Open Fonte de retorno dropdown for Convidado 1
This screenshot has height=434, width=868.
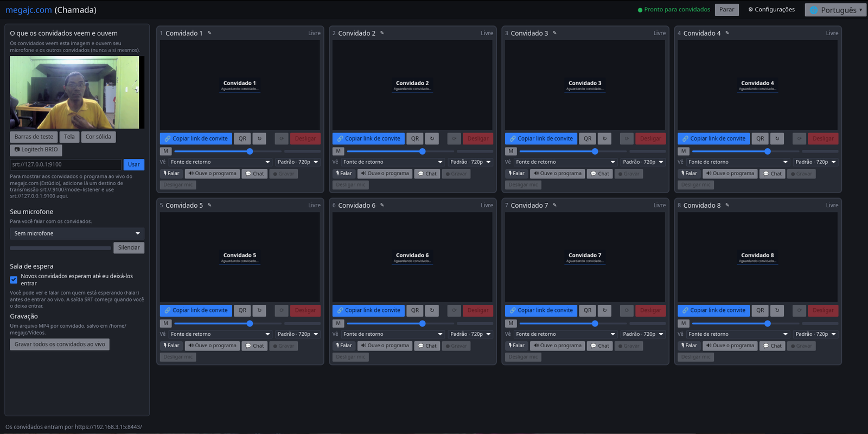pyautogui.click(x=220, y=162)
